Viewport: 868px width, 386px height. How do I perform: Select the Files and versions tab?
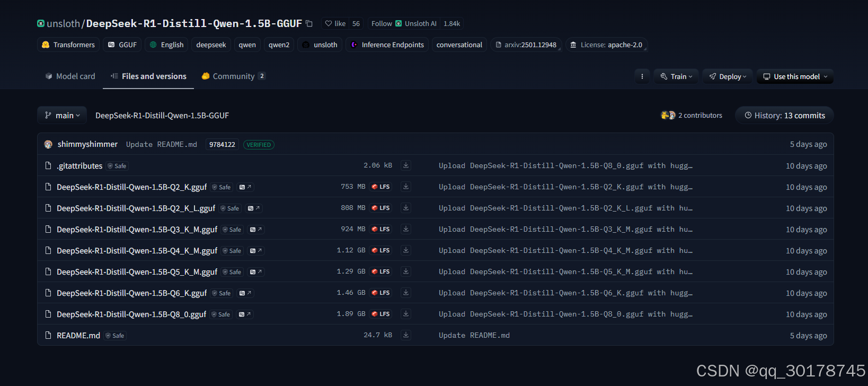point(148,76)
